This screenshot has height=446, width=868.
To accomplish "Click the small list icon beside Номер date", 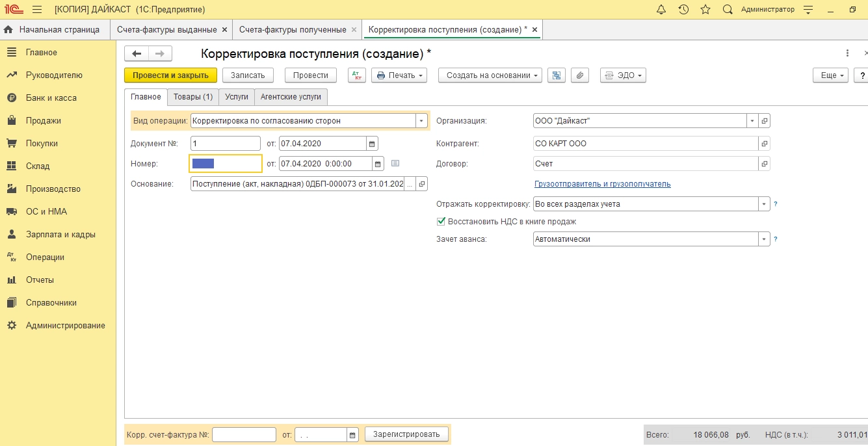I will 395,164.
